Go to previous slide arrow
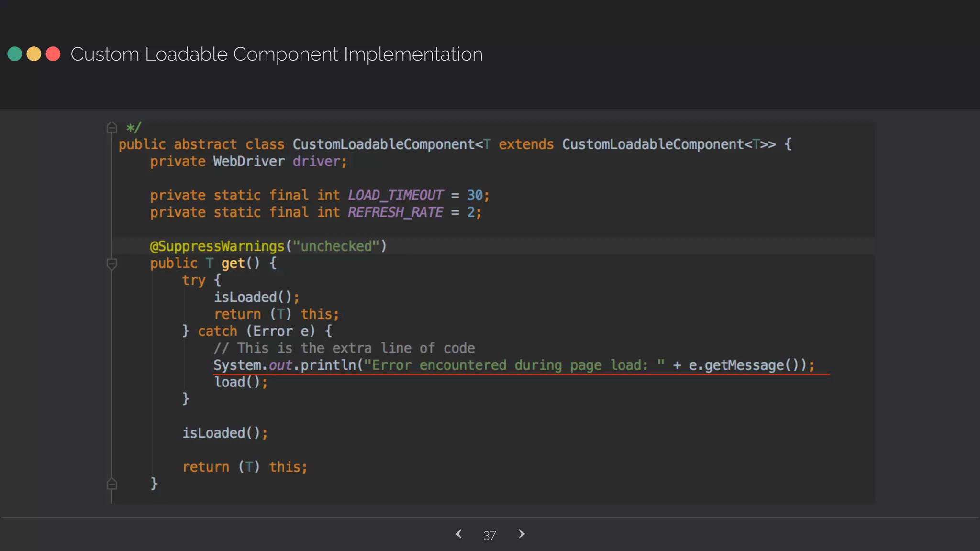Screen dimensions: 980x551 [x=458, y=534]
